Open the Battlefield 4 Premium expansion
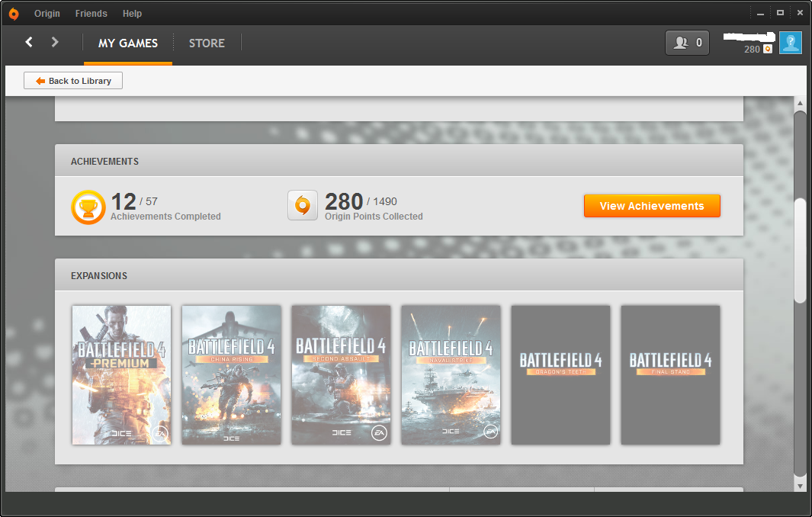 pyautogui.click(x=121, y=375)
